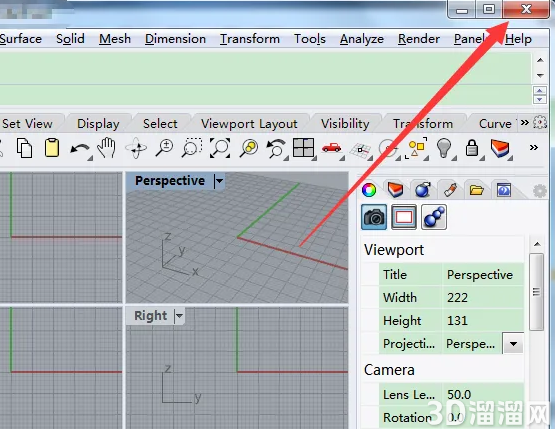Open the Layers panel tab icon
This screenshot has height=429, width=555.
pos(395,190)
